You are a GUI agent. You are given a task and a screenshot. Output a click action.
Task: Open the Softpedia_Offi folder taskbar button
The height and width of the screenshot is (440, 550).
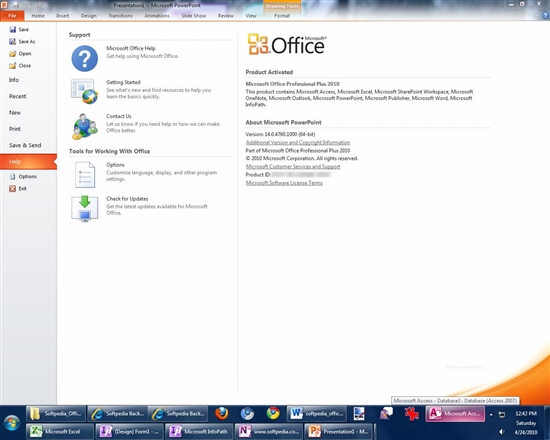point(56,413)
